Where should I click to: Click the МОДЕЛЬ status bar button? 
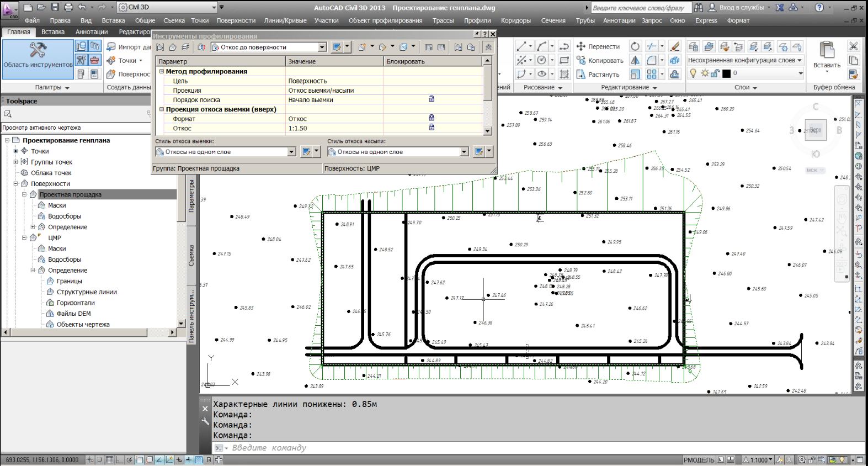[x=699, y=460]
